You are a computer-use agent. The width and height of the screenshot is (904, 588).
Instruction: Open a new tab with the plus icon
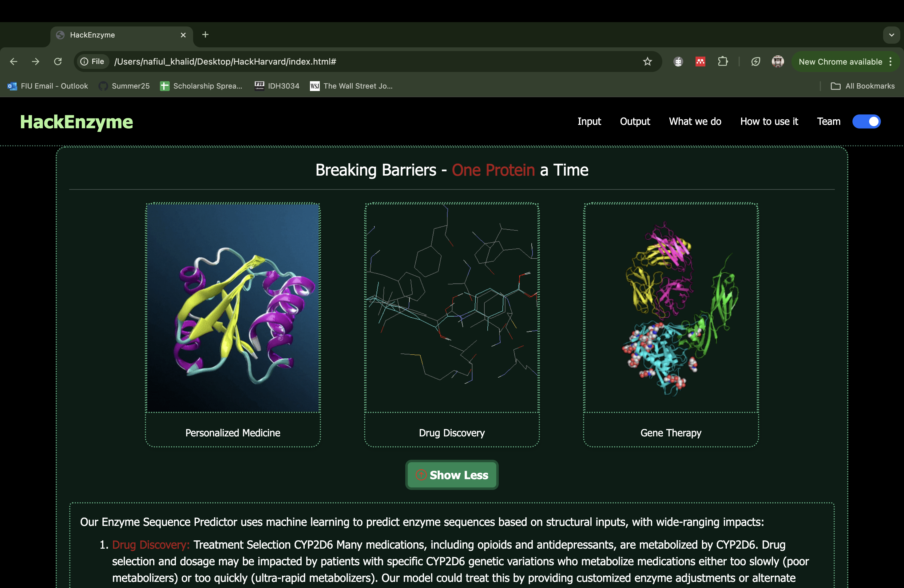click(x=205, y=34)
